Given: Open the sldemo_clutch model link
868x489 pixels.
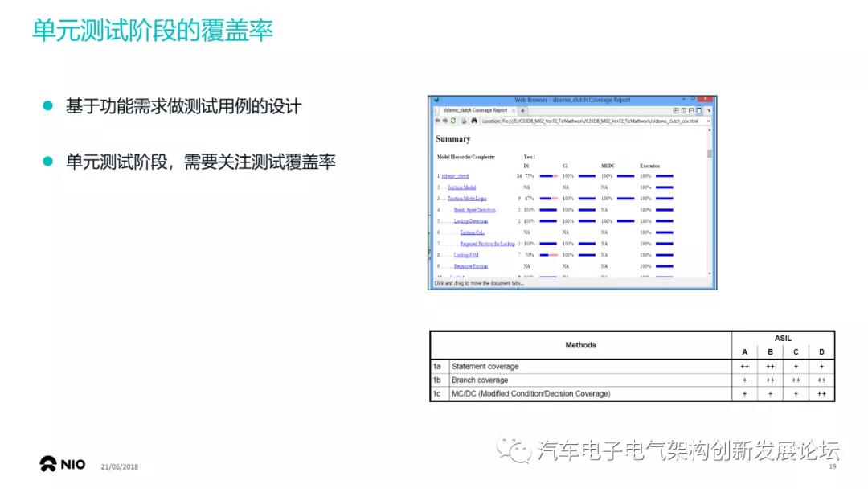Looking at the screenshot, I should pyautogui.click(x=455, y=176).
